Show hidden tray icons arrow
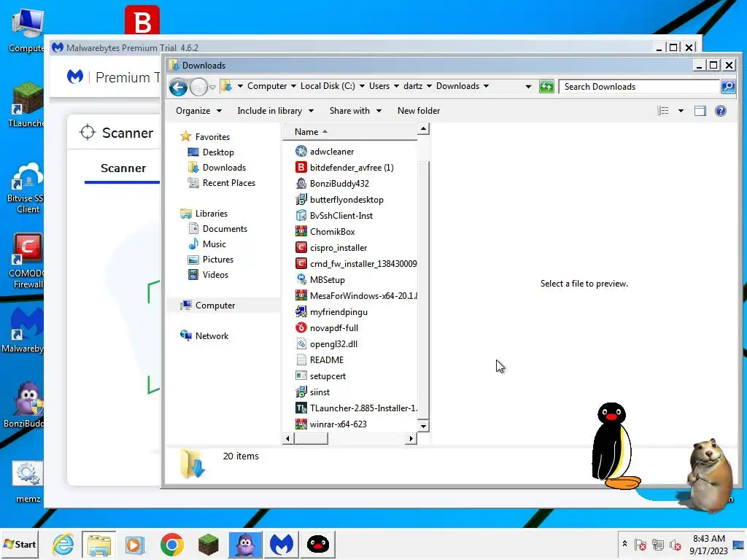 (x=624, y=544)
